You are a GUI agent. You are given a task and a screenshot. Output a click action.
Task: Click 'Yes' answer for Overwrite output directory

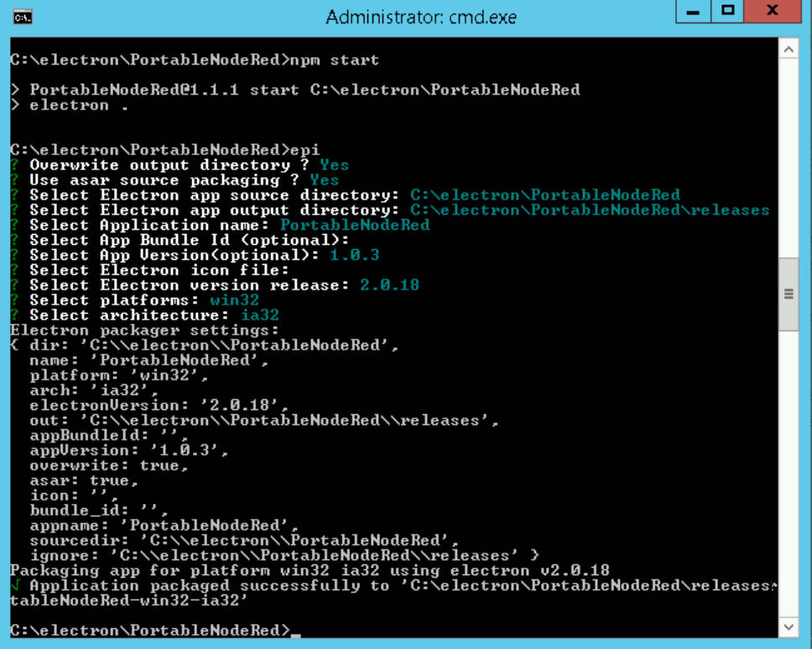tap(334, 165)
